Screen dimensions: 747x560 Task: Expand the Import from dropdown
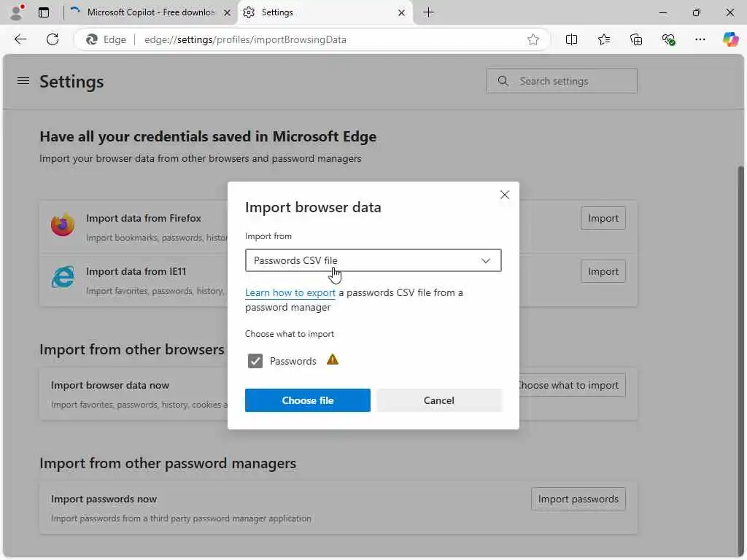coord(373,260)
